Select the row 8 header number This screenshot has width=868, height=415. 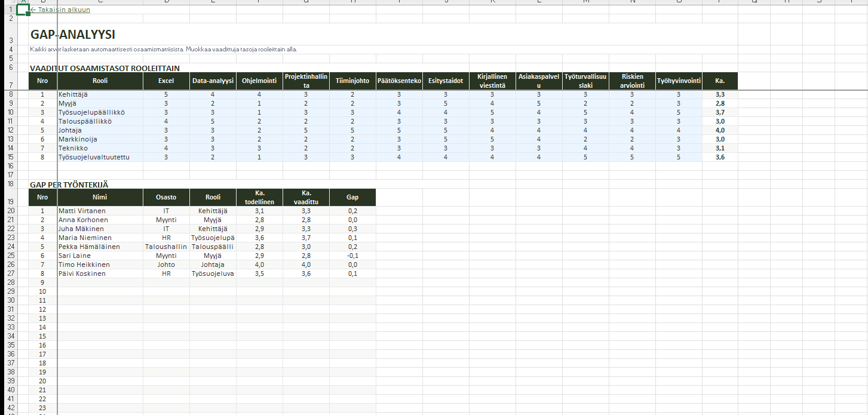coord(10,94)
